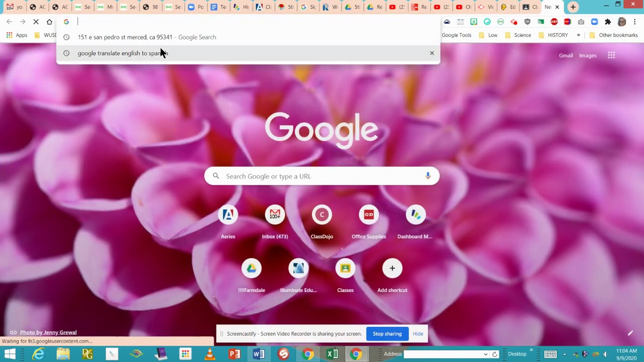Click the Gmail link
Viewport: 644px width, 362px height.
pyautogui.click(x=566, y=55)
